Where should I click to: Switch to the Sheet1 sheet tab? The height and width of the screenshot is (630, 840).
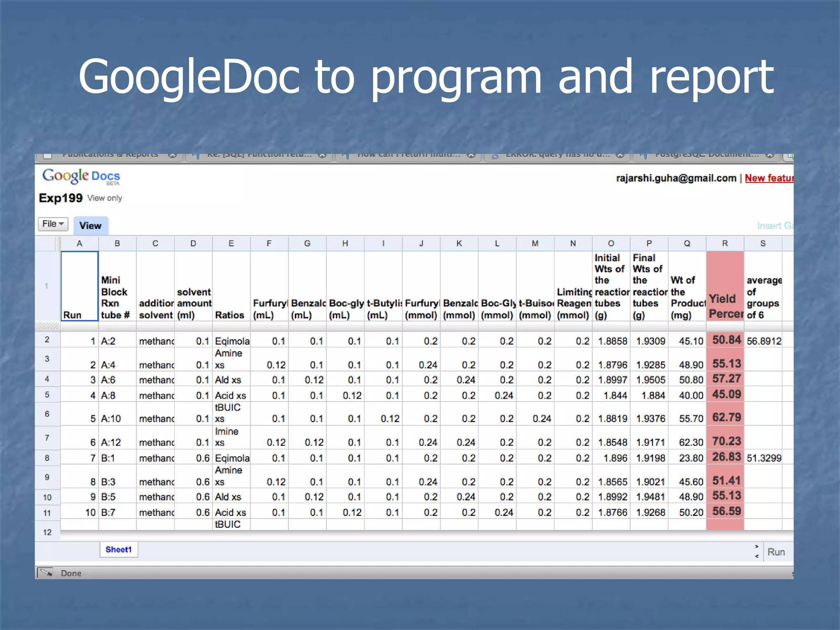(119, 550)
